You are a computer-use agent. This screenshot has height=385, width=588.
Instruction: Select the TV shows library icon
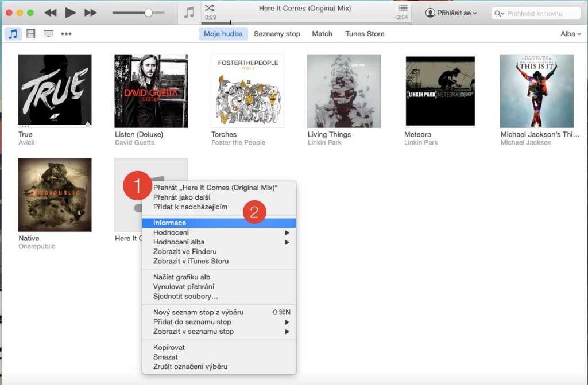pos(48,34)
